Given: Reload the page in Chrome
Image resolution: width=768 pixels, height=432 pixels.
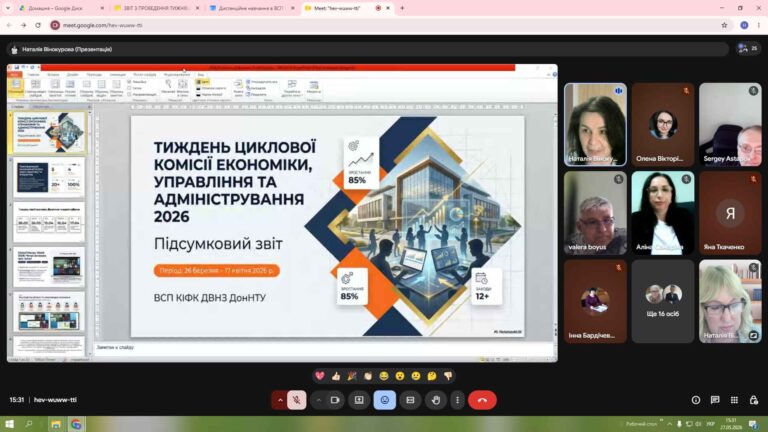Looking at the screenshot, I should [x=38, y=25].
